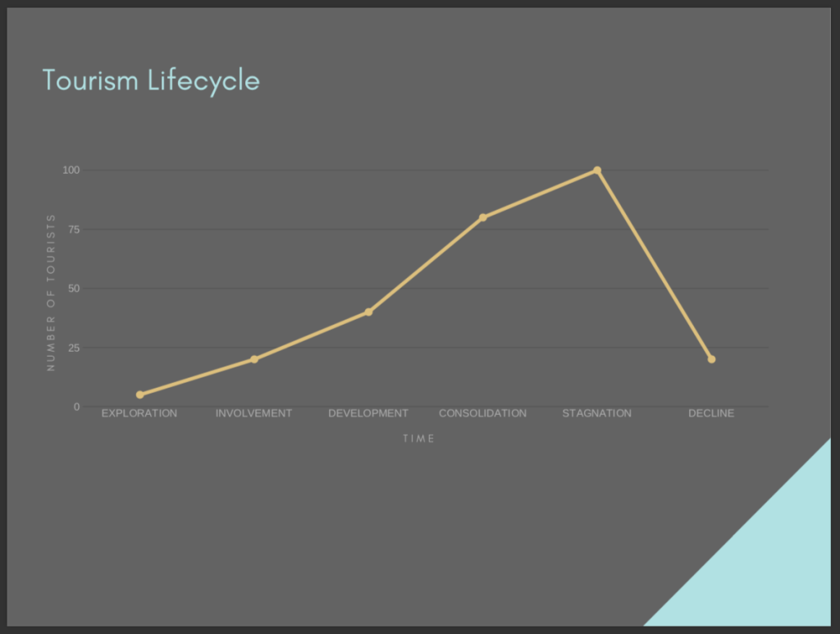
Task: Click the Tourism Lifecycle slide title
Action: [153, 81]
